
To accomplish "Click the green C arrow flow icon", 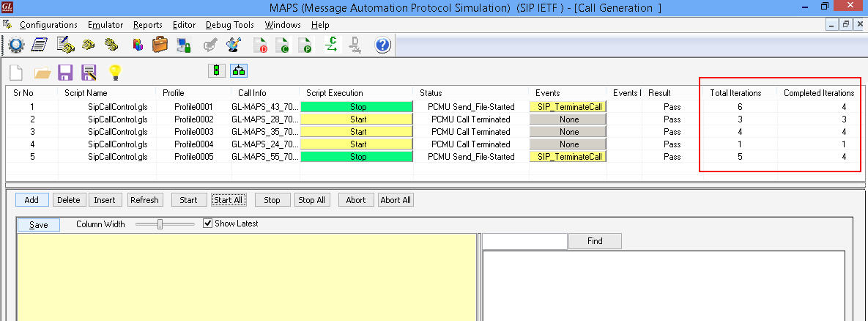I will (x=332, y=44).
